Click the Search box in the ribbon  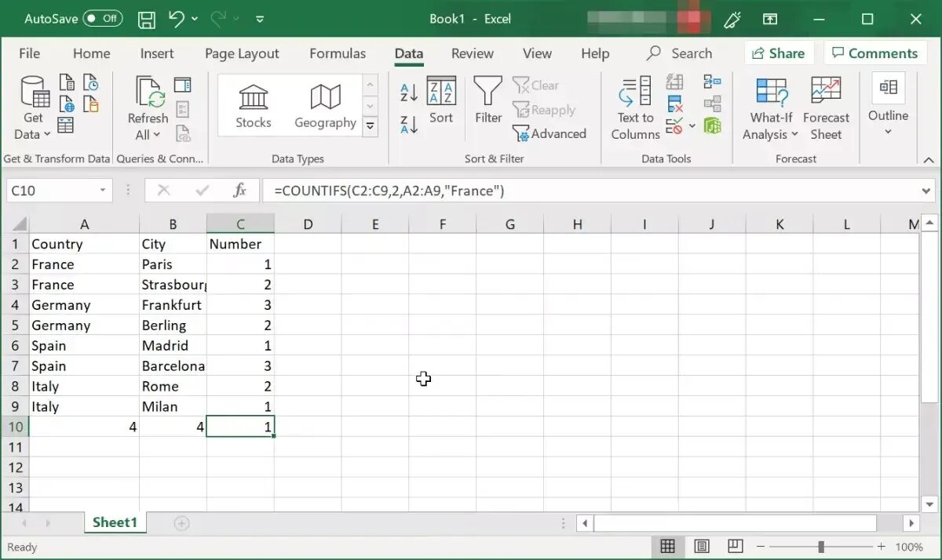coord(680,53)
